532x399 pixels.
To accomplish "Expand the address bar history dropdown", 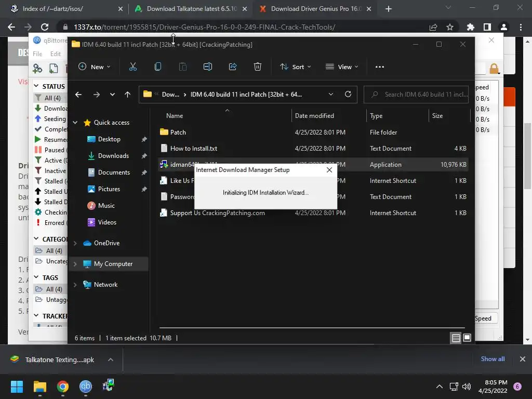I will tap(331, 95).
